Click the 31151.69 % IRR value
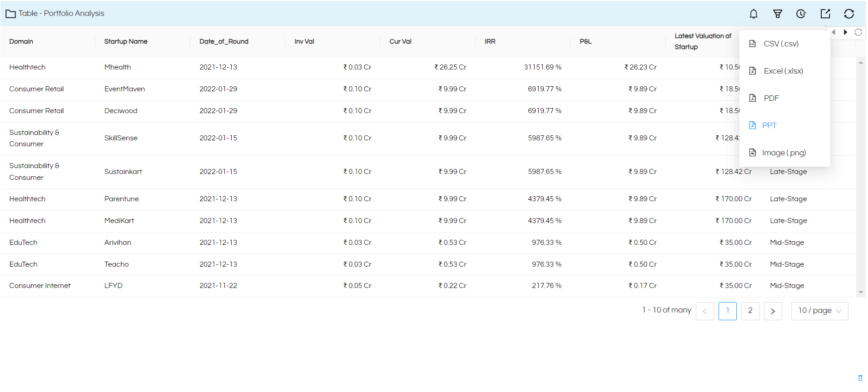This screenshot has height=392, width=868. click(x=543, y=67)
